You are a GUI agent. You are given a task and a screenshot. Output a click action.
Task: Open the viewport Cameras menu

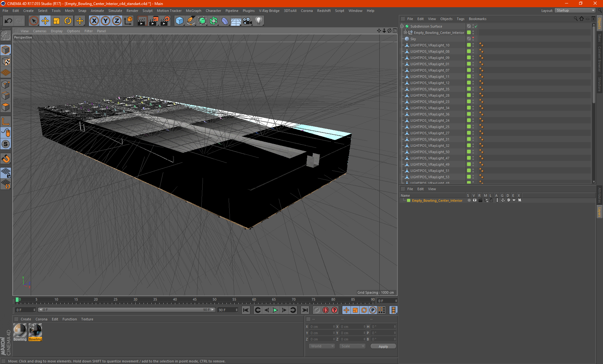pyautogui.click(x=40, y=31)
